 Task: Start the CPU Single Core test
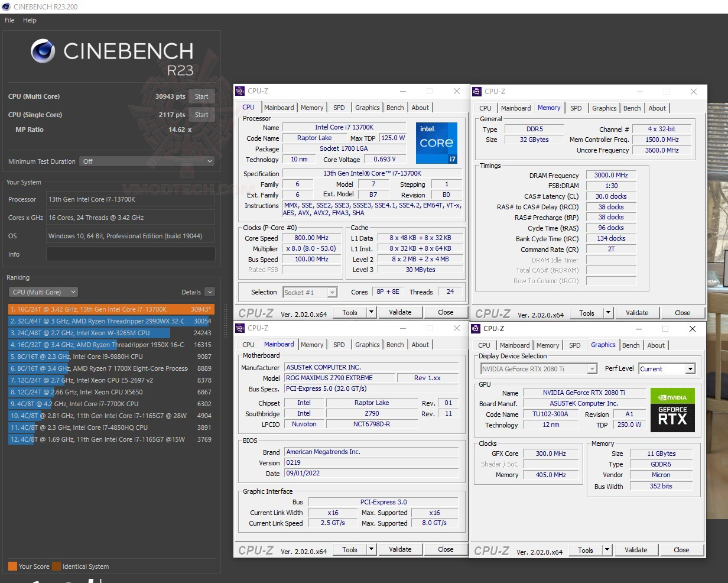[201, 115]
